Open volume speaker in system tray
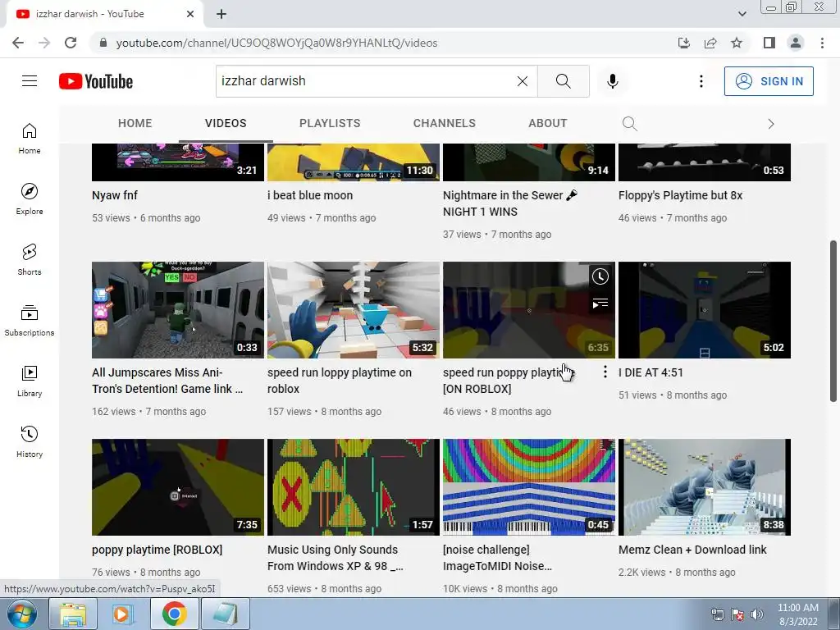The height and width of the screenshot is (630, 840). (757, 614)
